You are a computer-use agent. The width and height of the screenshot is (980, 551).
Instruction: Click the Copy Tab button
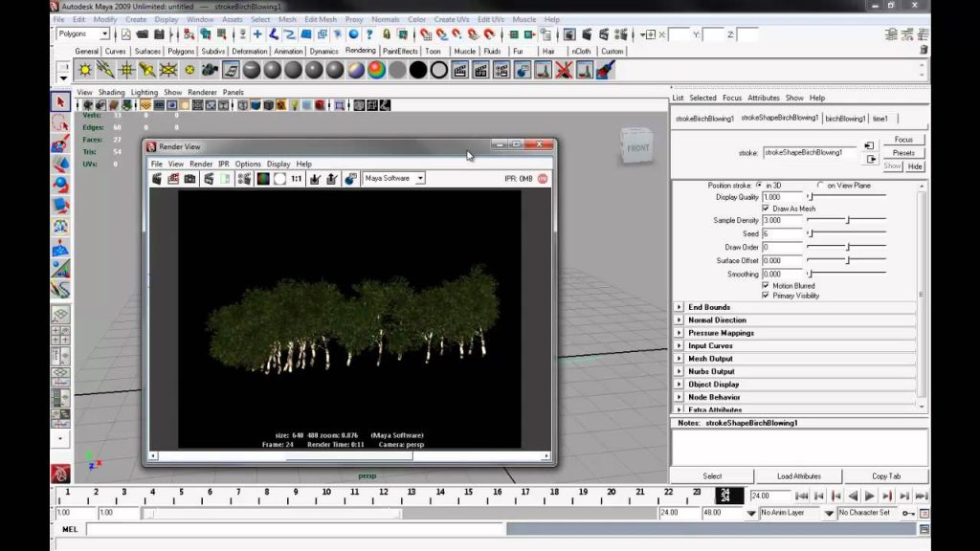[x=885, y=476]
